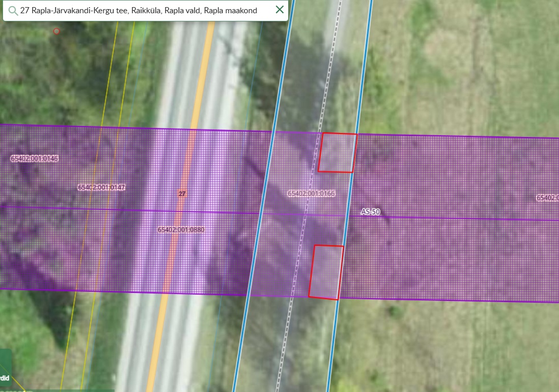Select the upper red outlined rectangle

[337, 153]
